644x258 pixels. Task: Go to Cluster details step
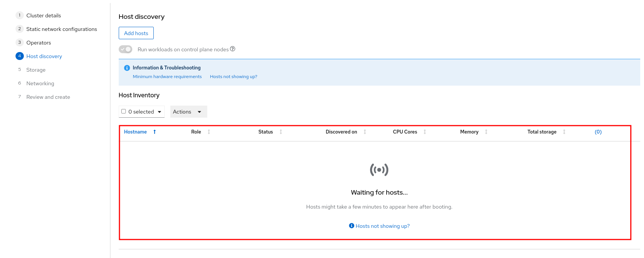[x=43, y=15]
